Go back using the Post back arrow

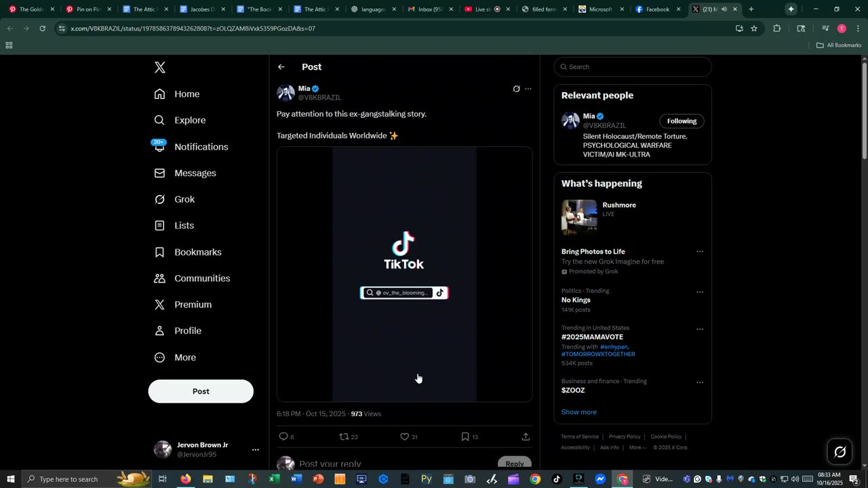coord(281,67)
